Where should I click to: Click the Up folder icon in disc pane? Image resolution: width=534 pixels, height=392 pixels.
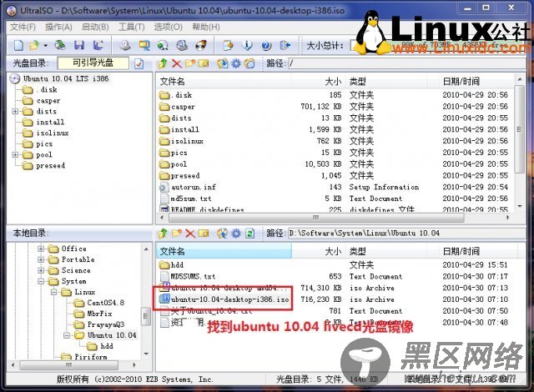coord(163,63)
